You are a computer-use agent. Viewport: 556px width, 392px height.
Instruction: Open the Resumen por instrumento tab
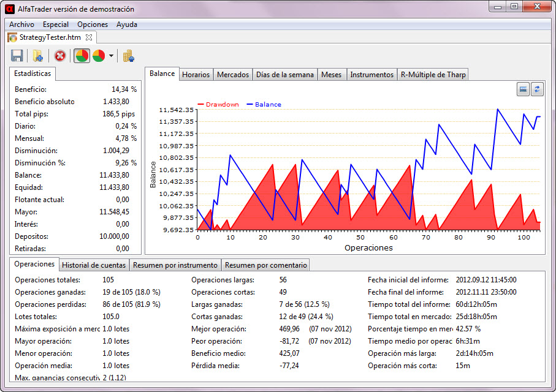[x=175, y=265]
